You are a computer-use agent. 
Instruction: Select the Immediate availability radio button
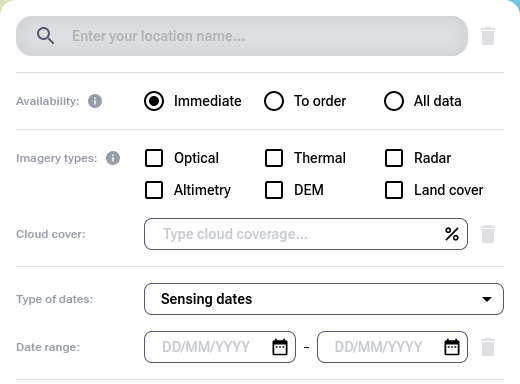(x=154, y=101)
